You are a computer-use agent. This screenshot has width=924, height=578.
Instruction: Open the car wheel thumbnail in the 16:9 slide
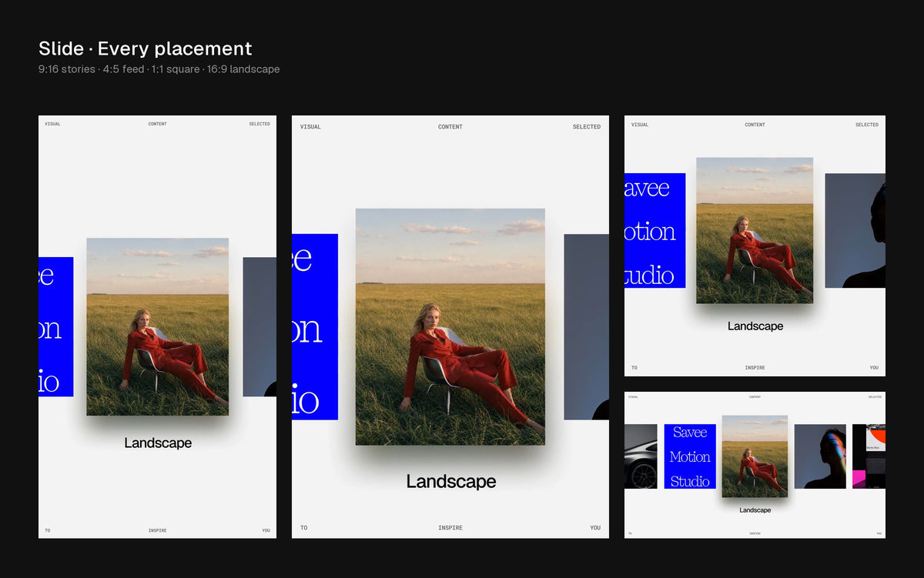point(641,456)
